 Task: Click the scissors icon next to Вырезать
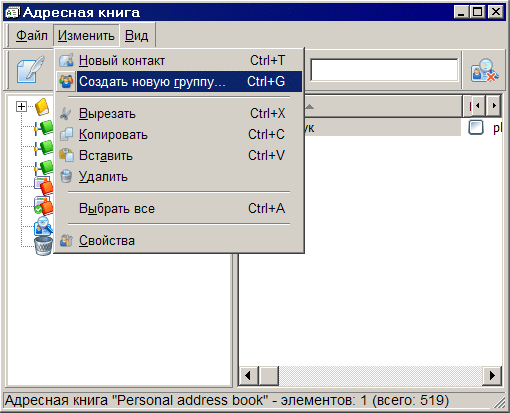tap(66, 114)
